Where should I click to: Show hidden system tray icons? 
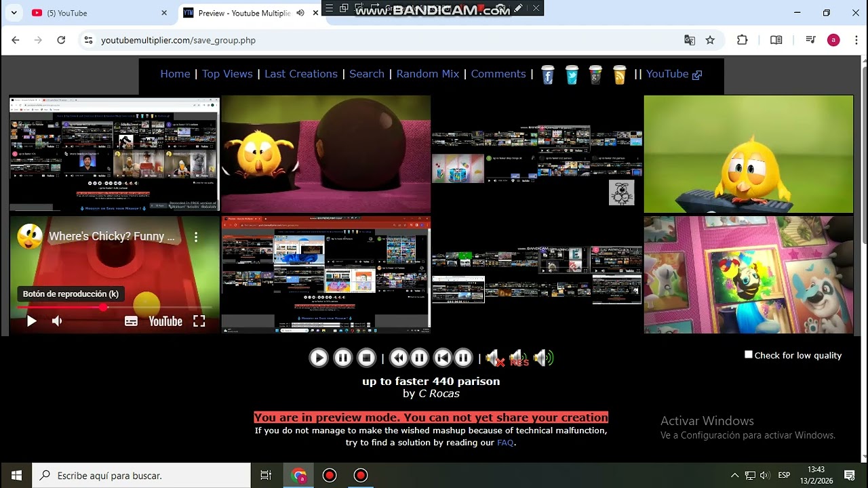pyautogui.click(x=734, y=475)
